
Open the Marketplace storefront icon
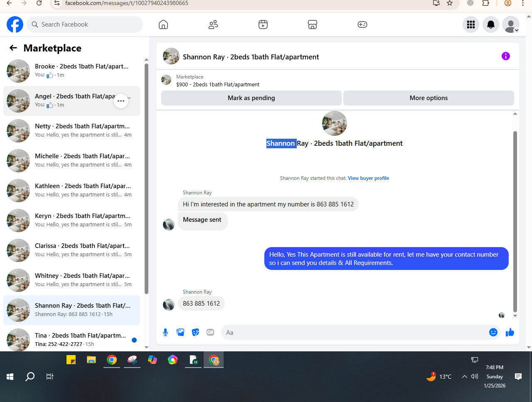click(x=313, y=25)
